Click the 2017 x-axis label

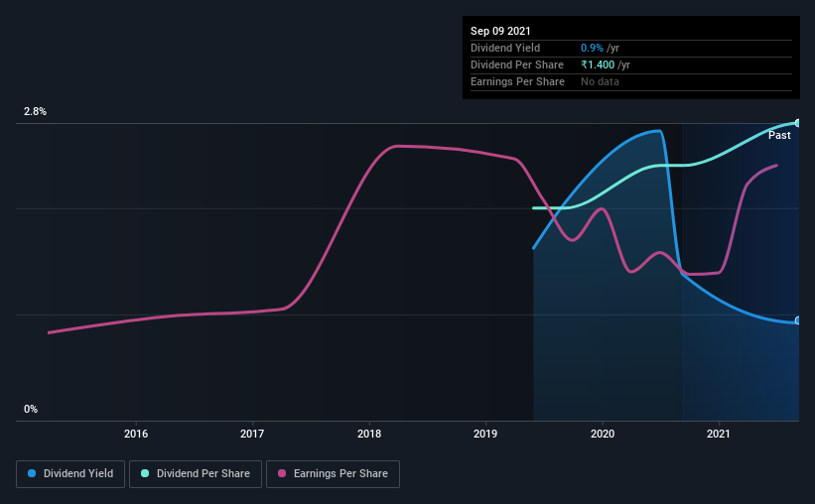[x=252, y=434]
